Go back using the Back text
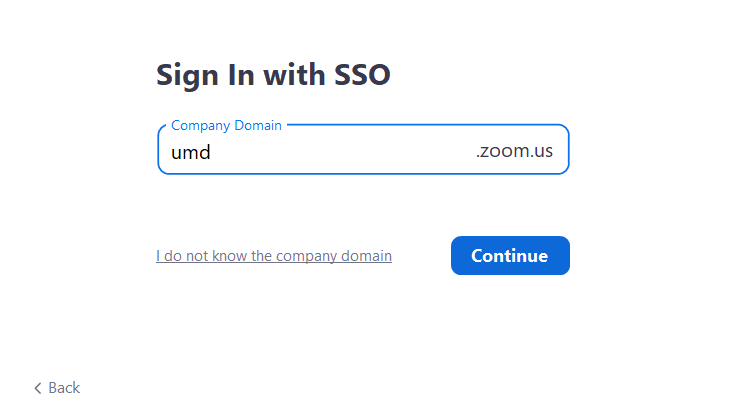 (64, 388)
